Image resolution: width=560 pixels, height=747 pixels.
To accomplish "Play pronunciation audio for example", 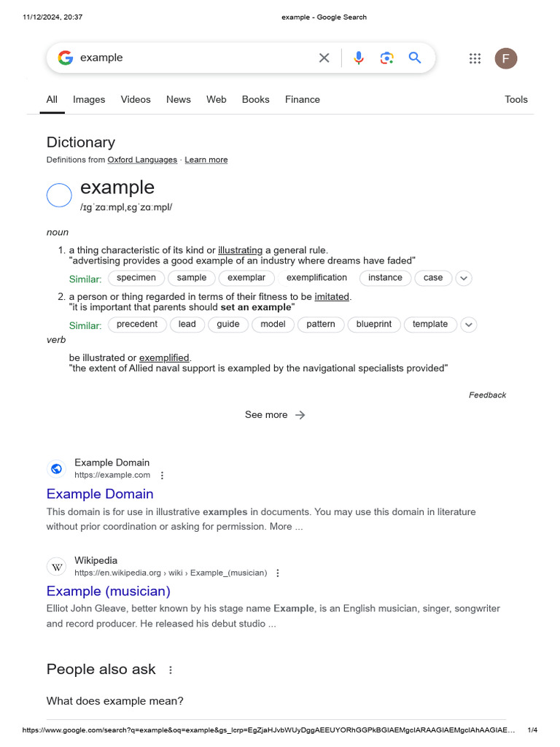I will [x=59, y=196].
